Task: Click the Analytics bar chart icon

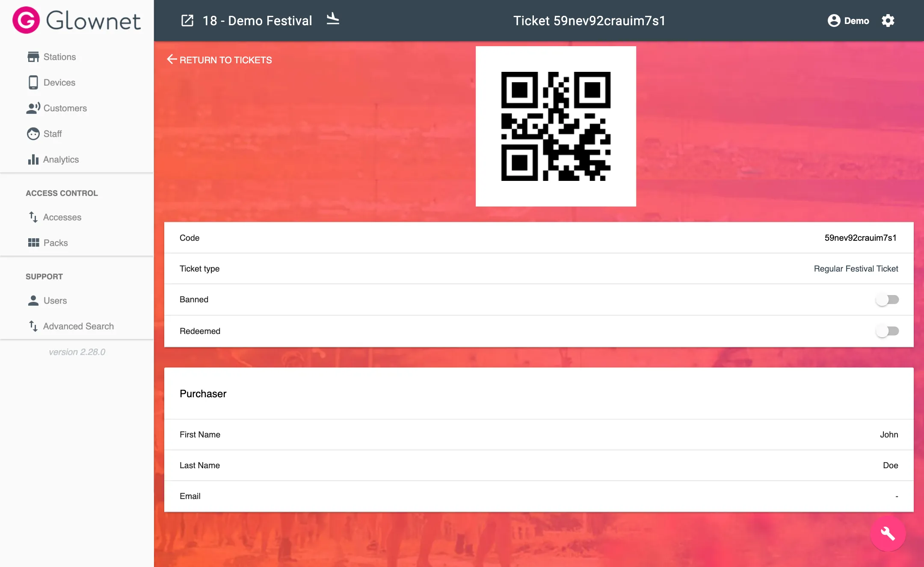Action: tap(33, 159)
